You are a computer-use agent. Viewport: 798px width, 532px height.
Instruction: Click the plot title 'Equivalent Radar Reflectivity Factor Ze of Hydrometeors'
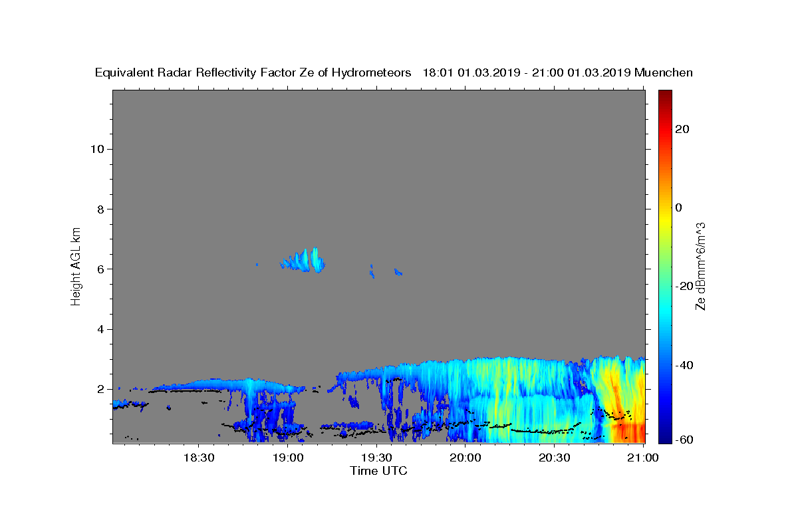point(253,73)
